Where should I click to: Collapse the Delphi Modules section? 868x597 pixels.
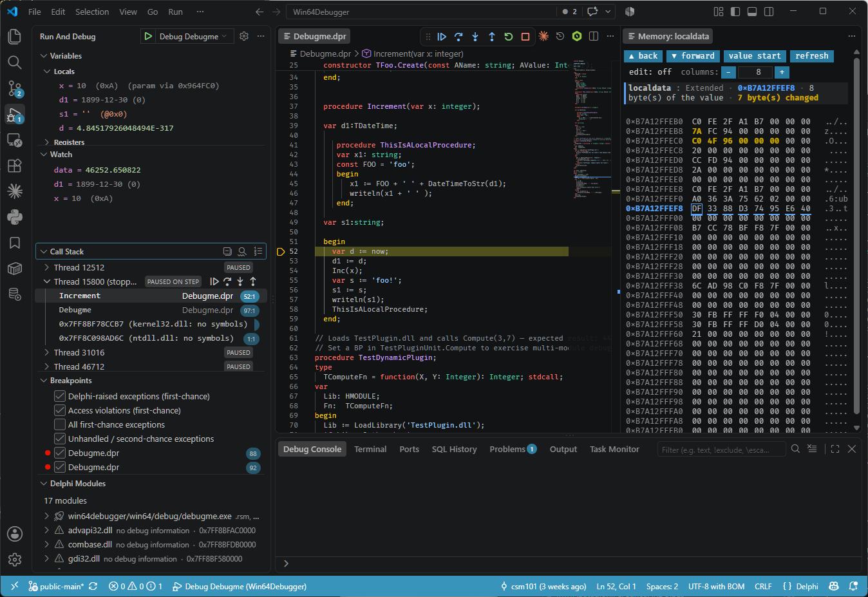pos(44,484)
